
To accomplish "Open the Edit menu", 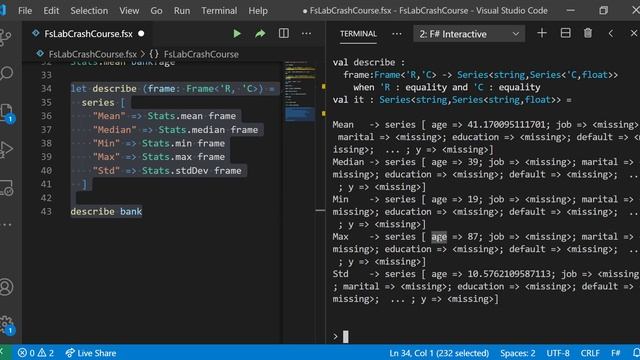I will [x=51, y=11].
